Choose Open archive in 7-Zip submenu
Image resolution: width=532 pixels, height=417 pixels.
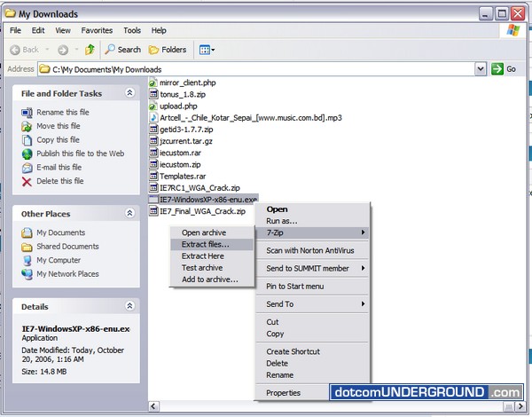coord(212,232)
